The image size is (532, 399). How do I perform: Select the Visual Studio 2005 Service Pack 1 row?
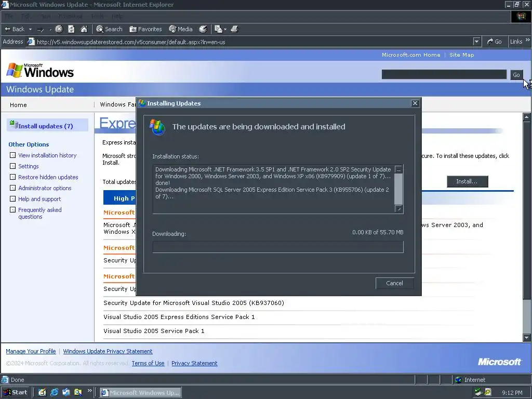pyautogui.click(x=154, y=331)
